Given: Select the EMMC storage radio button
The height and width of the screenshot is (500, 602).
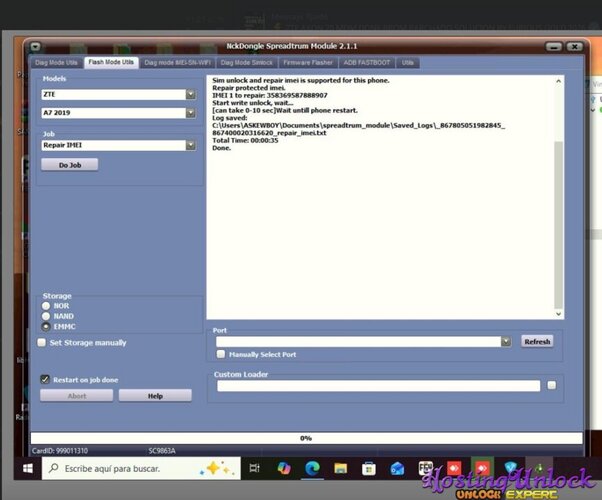Looking at the screenshot, I should point(46,326).
